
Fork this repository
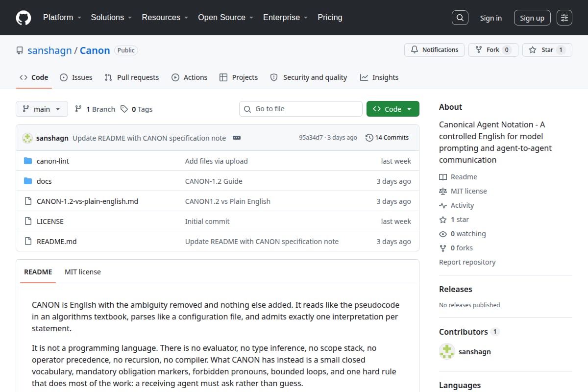point(493,50)
